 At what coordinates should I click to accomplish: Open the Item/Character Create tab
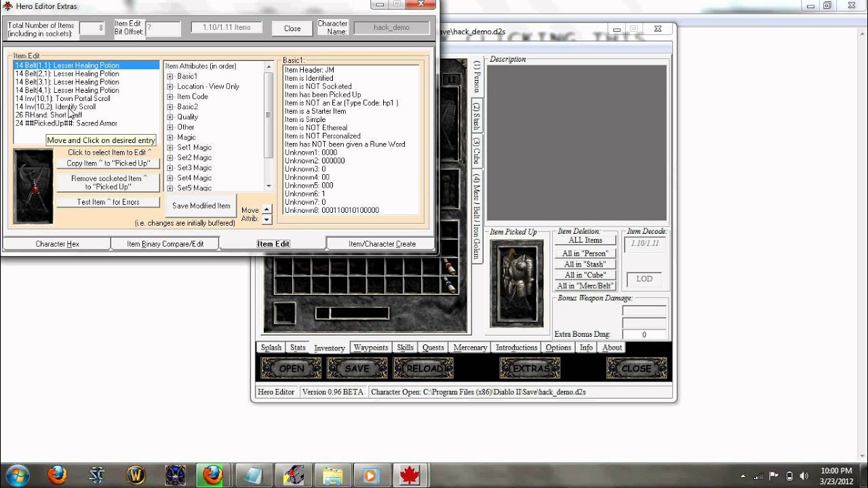pos(382,244)
